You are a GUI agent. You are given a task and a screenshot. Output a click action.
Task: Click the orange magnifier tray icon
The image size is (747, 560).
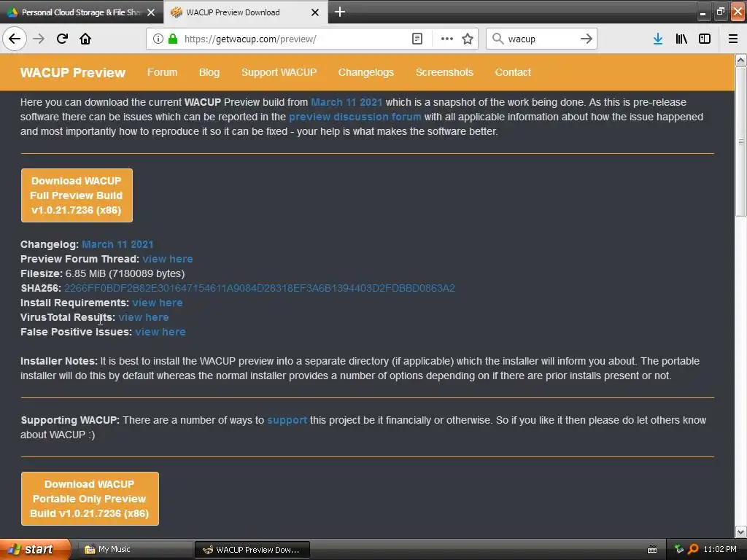pyautogui.click(x=693, y=549)
